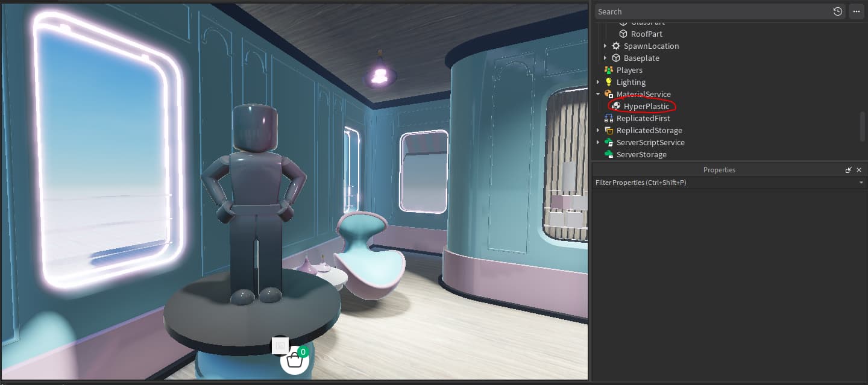Select the MaterialService label
Viewport: 868px width, 385px height.
coord(644,94)
